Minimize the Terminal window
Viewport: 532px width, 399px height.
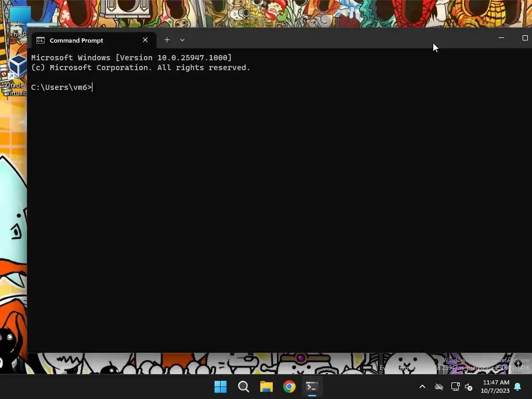pos(501,38)
